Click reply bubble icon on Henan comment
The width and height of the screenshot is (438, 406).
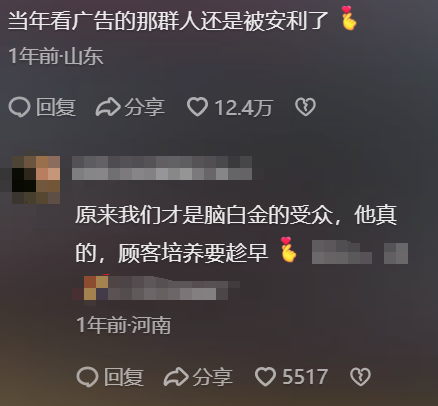87,377
